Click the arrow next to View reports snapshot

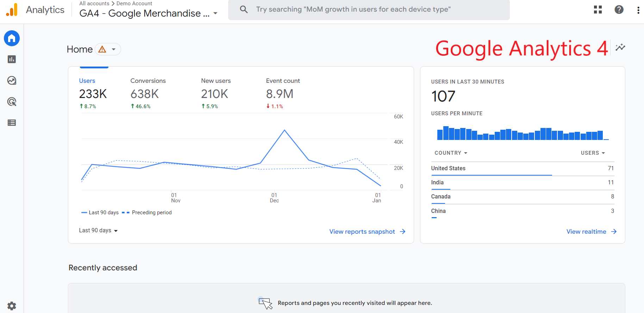pyautogui.click(x=402, y=232)
